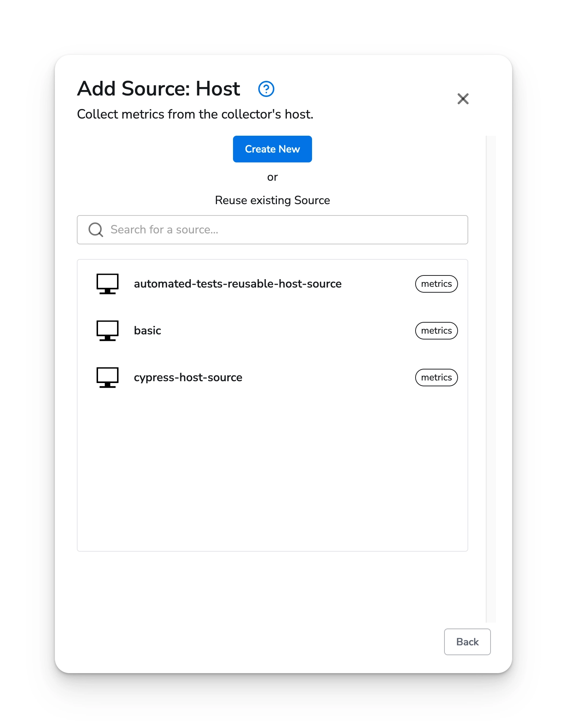Click monitor icon for automated-tests-reusable-host-source
This screenshot has height=728, width=567.
click(107, 284)
